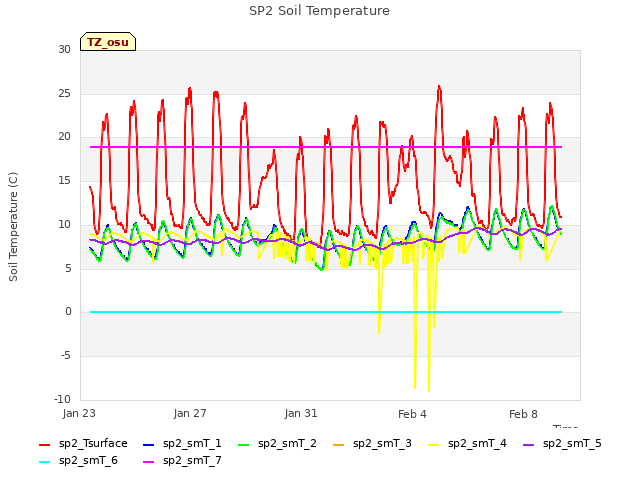Click the 15 y-axis tick label
640x480 pixels.
pos(64,180)
